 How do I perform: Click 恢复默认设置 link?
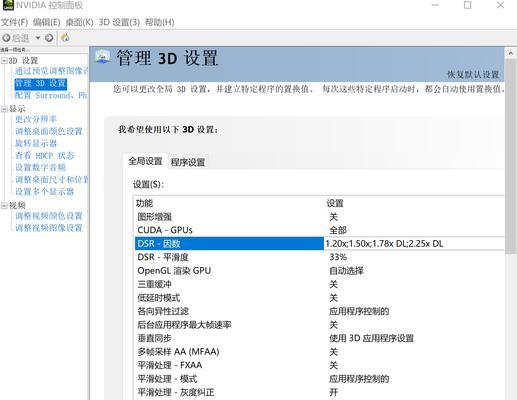tap(473, 74)
